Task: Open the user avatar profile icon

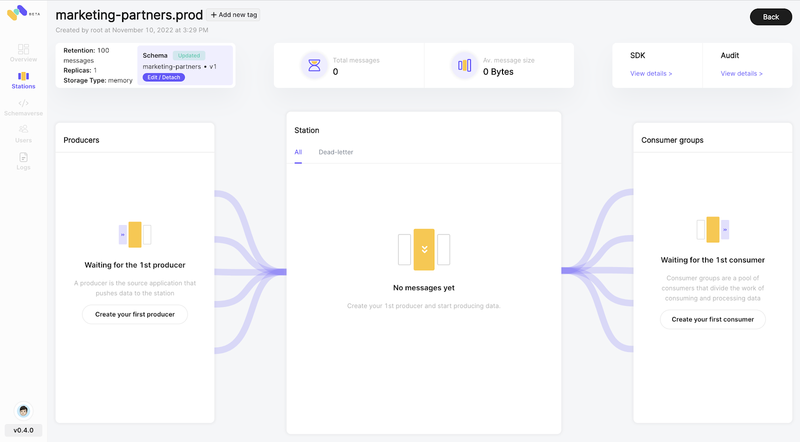Action: [x=23, y=411]
